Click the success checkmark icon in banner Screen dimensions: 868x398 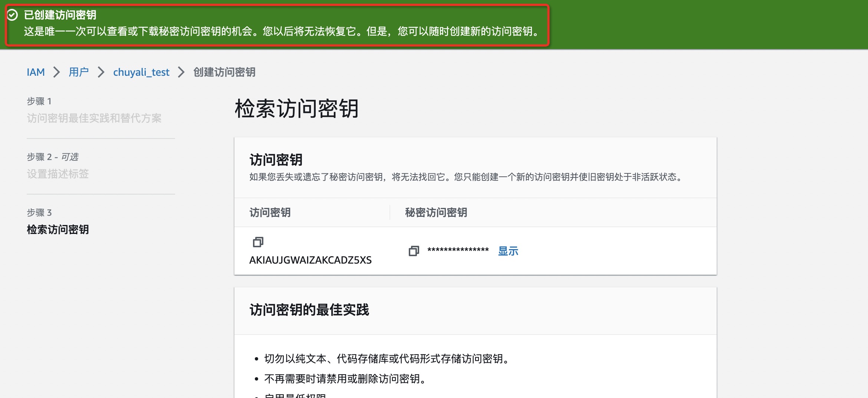point(13,15)
